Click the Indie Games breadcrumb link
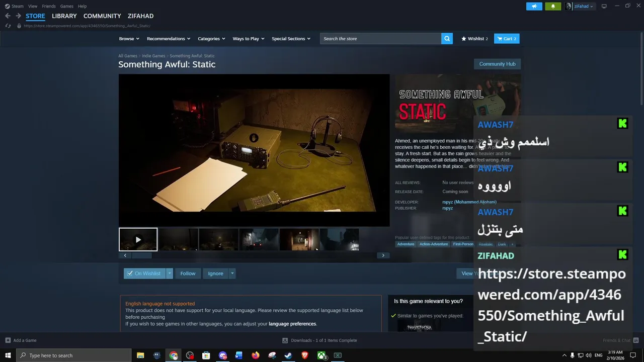 click(153, 56)
